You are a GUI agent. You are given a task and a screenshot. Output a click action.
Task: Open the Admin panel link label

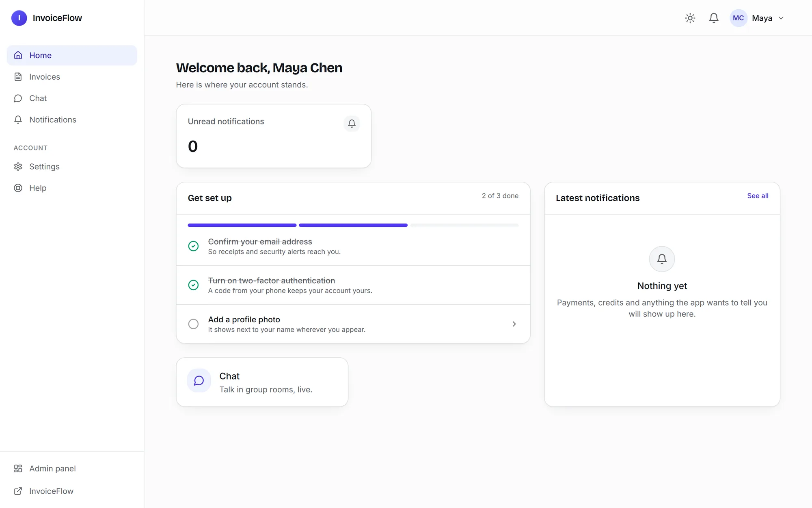pyautogui.click(x=52, y=469)
